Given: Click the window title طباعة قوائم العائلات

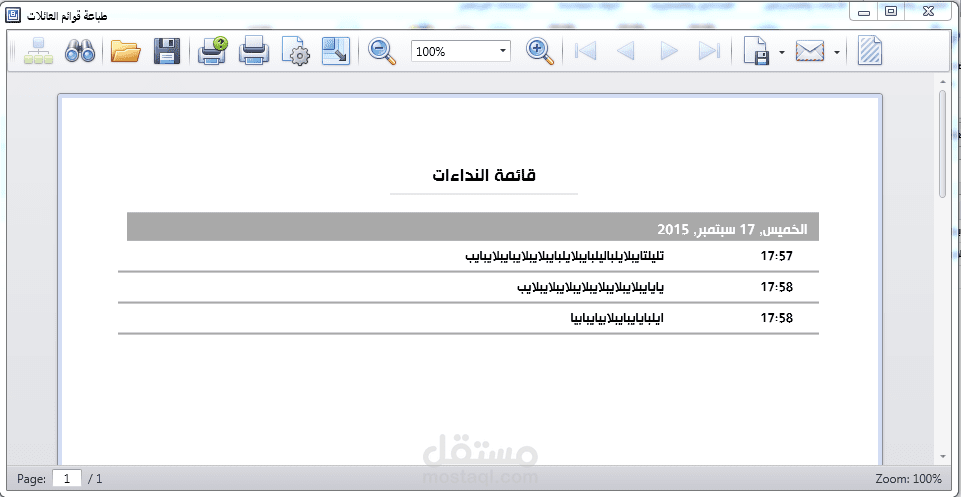Looking at the screenshot, I should (67, 17).
